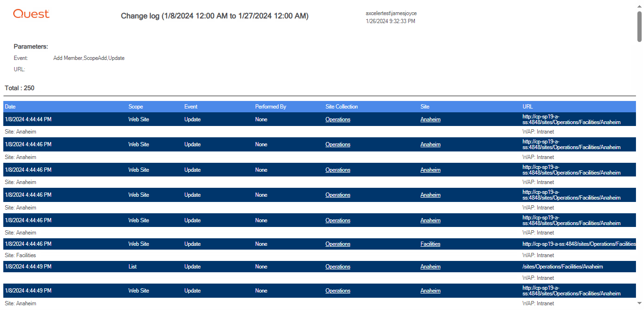The height and width of the screenshot is (310, 644).
Task: Open Operations link in 4:44:49 PM Web Site row
Action: coord(338,291)
